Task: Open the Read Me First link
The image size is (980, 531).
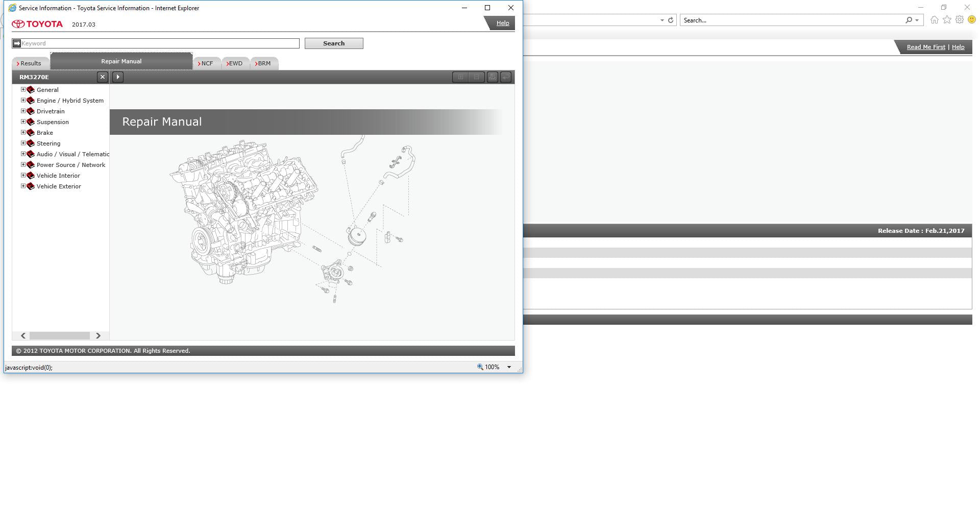Action: pyautogui.click(x=925, y=47)
